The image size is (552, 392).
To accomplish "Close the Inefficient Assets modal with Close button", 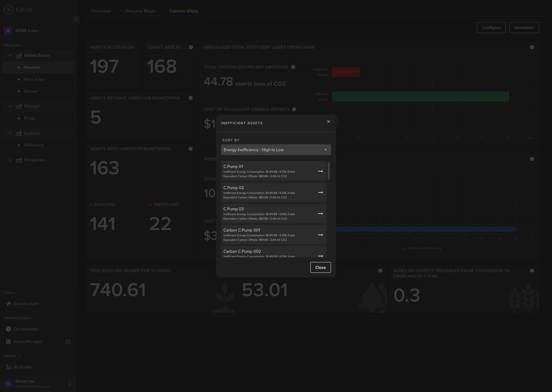I will [x=320, y=267].
